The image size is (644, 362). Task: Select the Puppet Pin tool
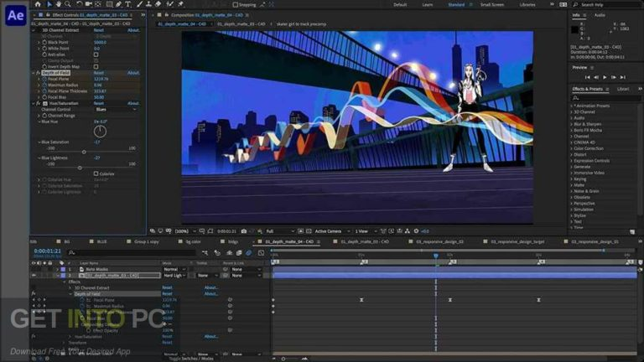180,4
